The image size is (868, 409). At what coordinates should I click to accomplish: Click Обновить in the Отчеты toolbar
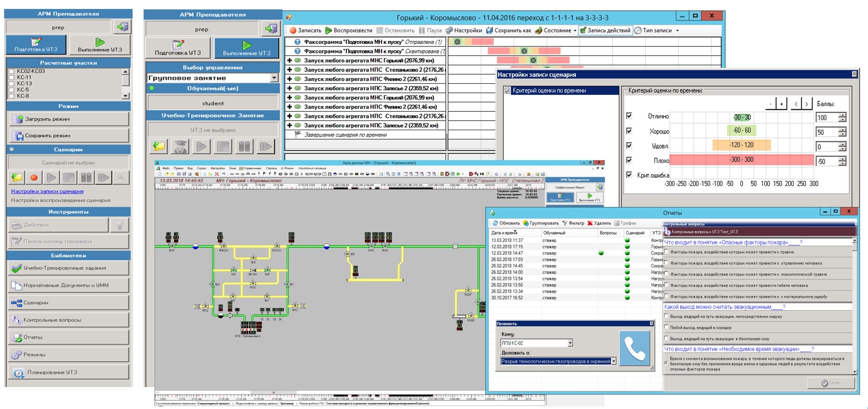click(506, 223)
